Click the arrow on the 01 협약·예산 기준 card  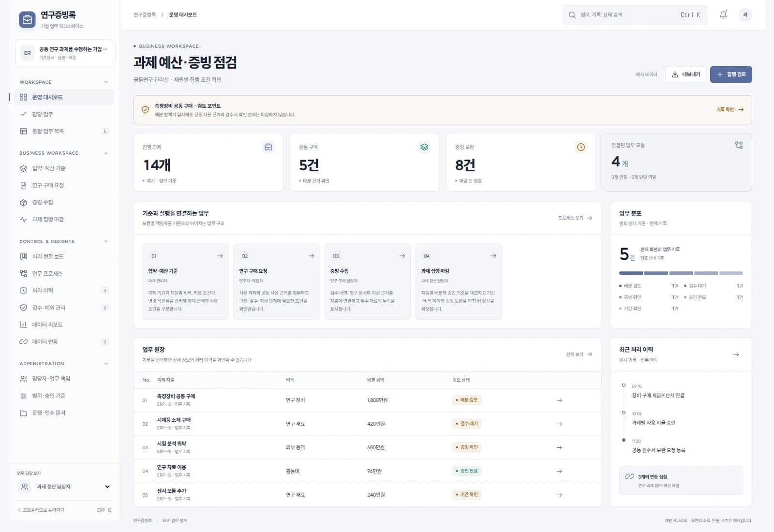click(220, 256)
